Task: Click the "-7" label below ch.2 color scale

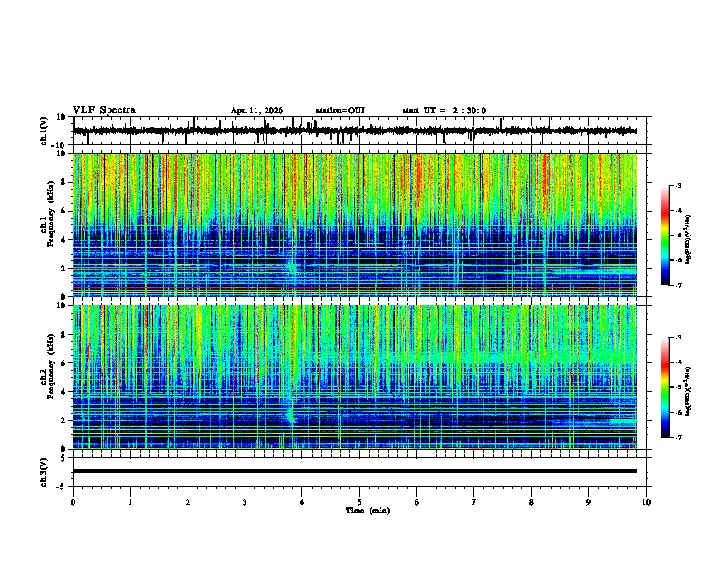Action: [678, 437]
